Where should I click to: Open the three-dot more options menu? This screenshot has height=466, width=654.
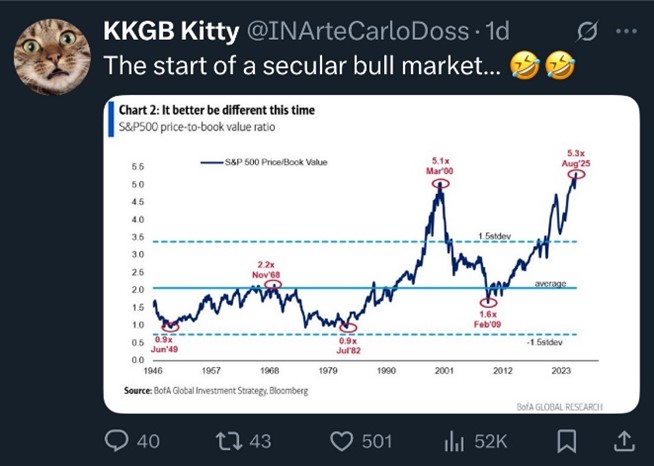coord(626,31)
